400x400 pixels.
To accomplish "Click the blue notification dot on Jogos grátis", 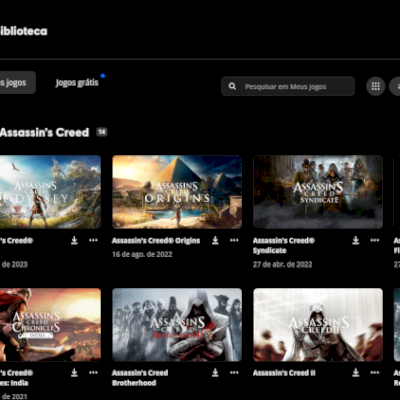I will click(x=103, y=76).
